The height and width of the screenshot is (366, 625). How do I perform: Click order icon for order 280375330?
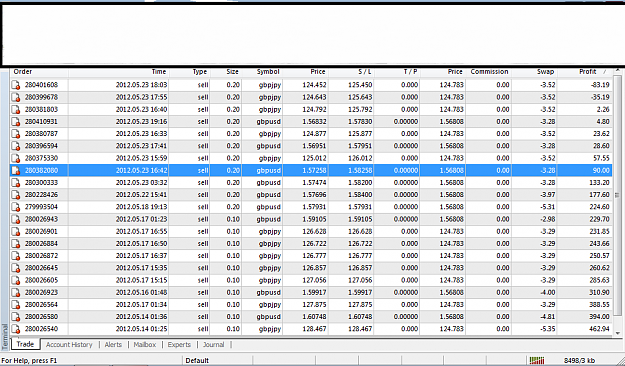pyautogui.click(x=16, y=158)
